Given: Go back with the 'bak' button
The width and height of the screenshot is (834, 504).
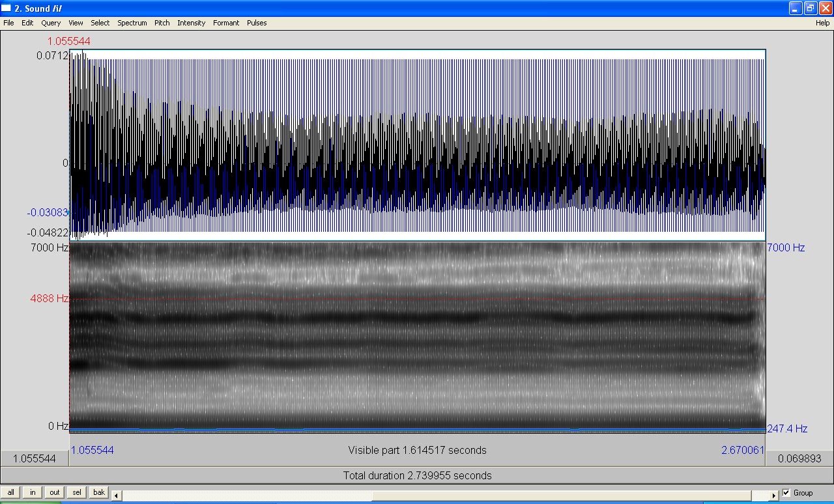Looking at the screenshot, I should (99, 492).
